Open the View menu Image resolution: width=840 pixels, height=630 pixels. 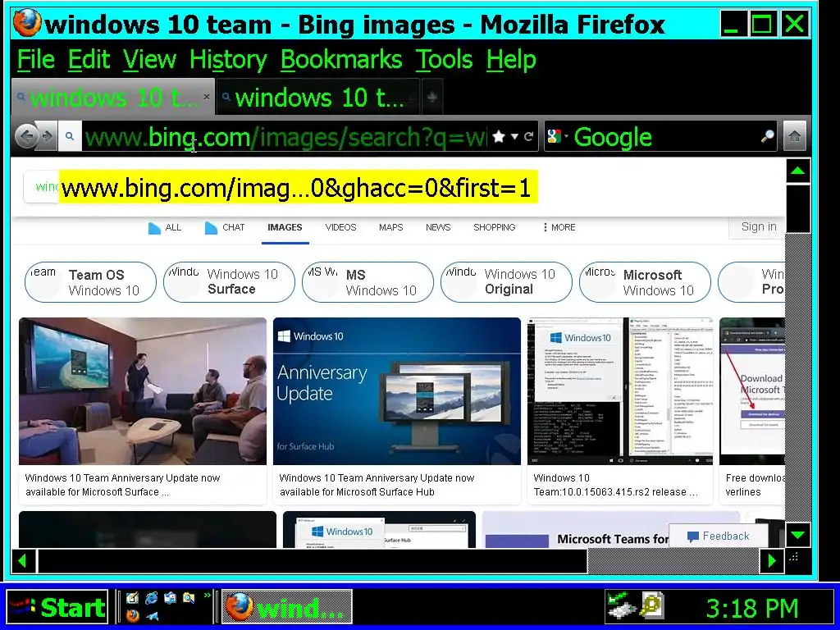click(149, 59)
